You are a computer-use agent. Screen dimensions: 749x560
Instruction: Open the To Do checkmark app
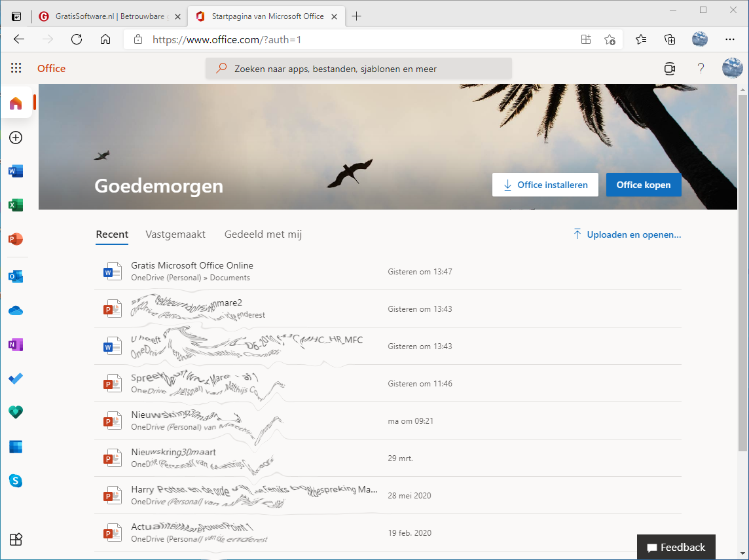16,379
